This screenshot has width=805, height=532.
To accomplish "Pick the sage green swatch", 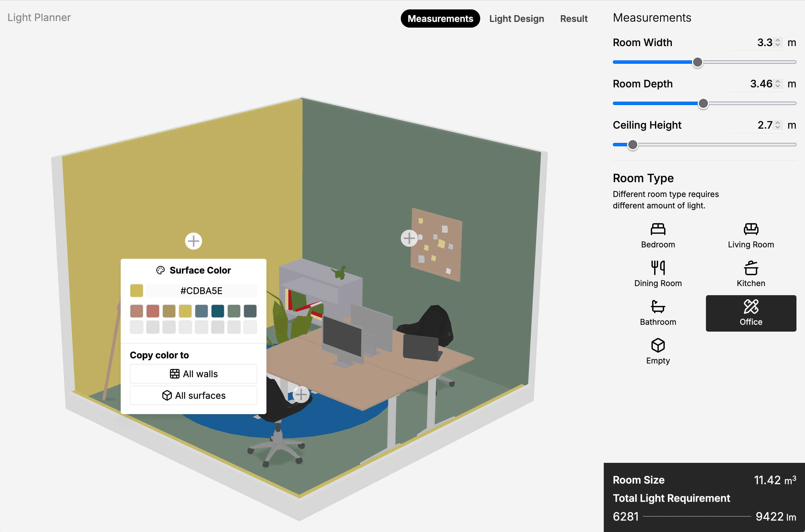I will 234,311.
